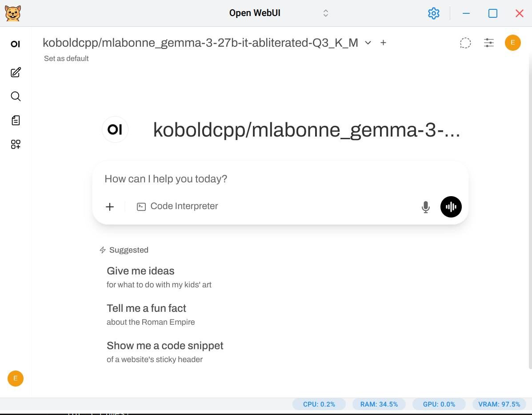Image resolution: width=532 pixels, height=415 pixels.
Task: Add another model with the plus icon
Action: click(x=383, y=43)
